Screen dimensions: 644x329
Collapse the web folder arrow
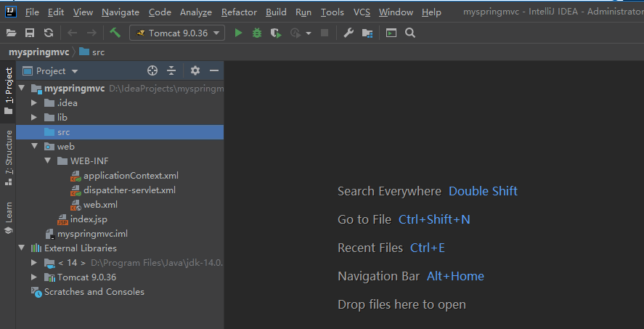click(x=35, y=146)
